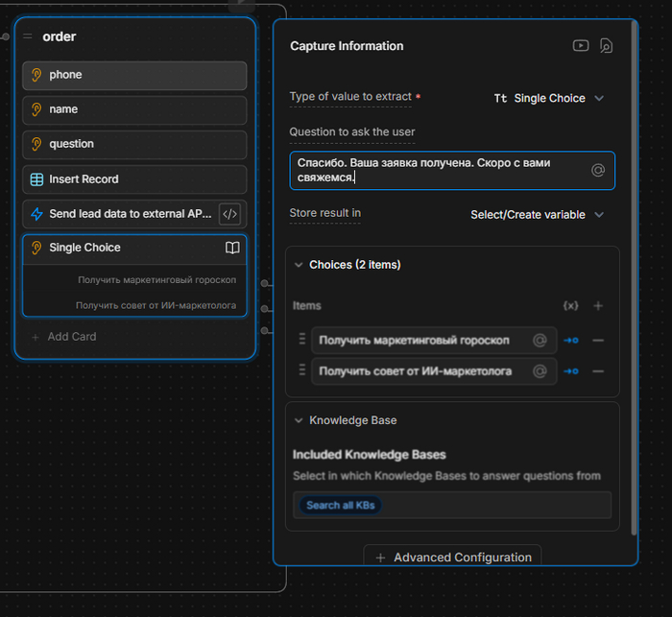Click the book icon on Single Choice card
Viewport: 672px width, 617px height.
232,248
